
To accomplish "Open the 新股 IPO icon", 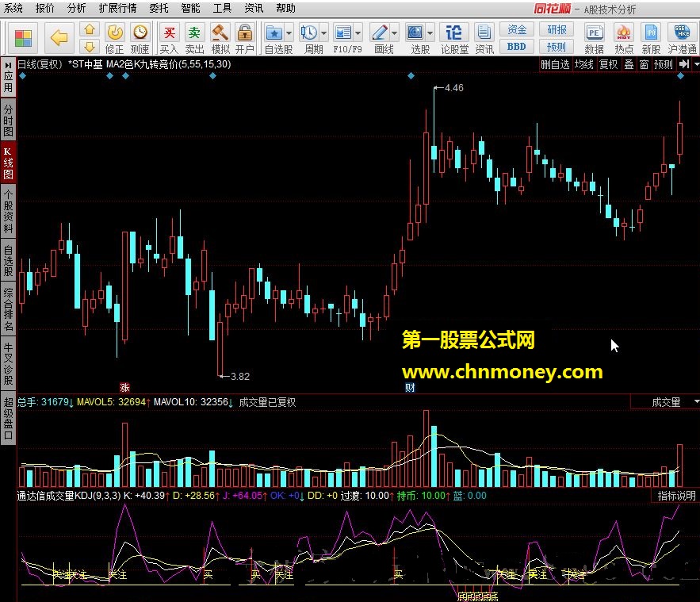I will 651,33.
